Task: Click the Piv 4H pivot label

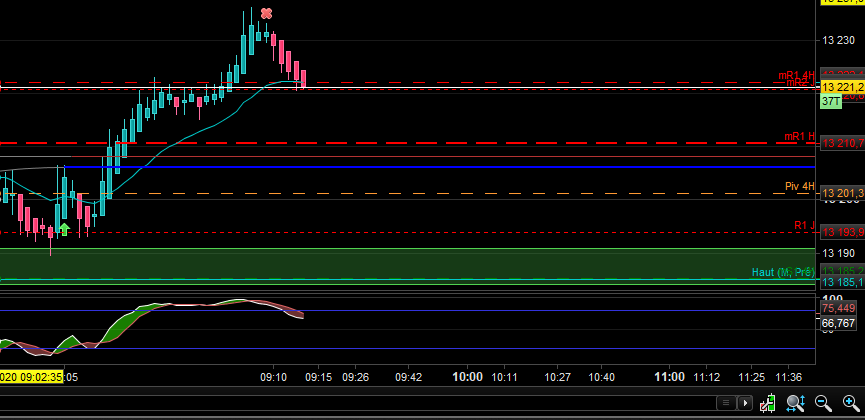Action: (x=800, y=187)
